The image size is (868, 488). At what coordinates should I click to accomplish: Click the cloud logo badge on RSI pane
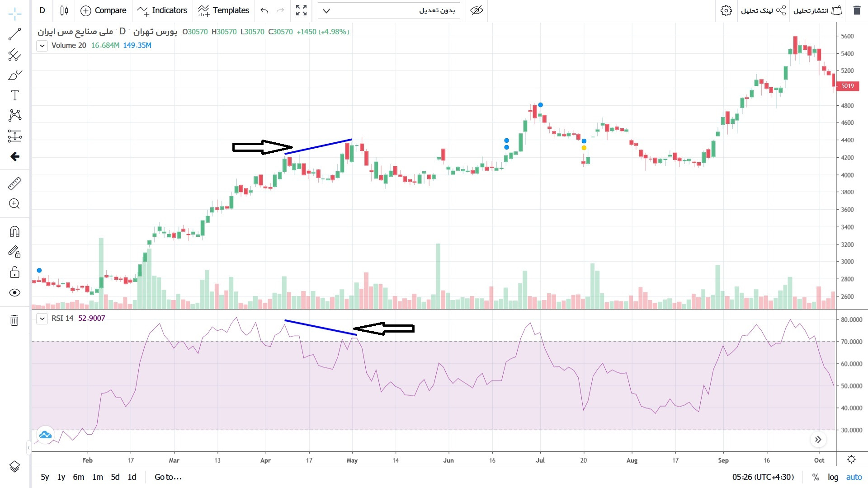point(45,435)
